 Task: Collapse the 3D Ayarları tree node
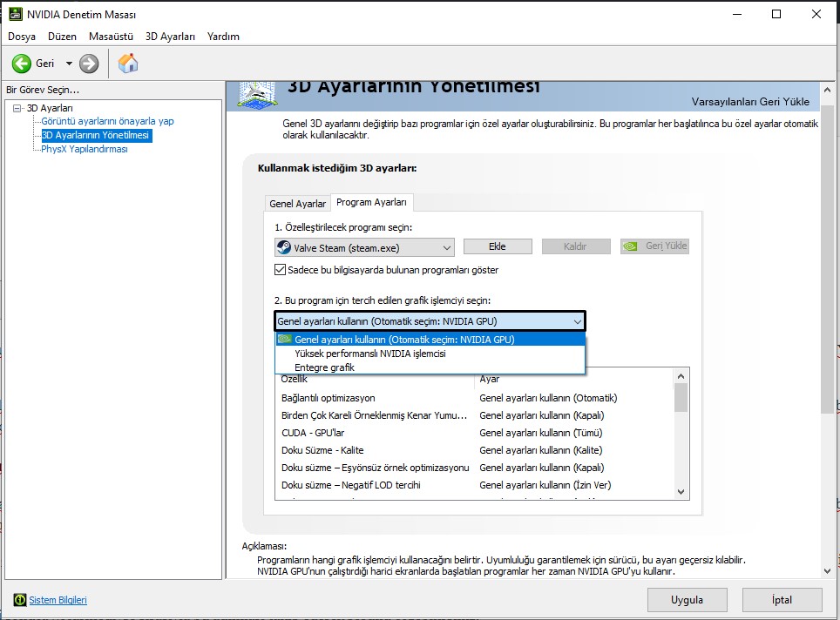click(17, 108)
